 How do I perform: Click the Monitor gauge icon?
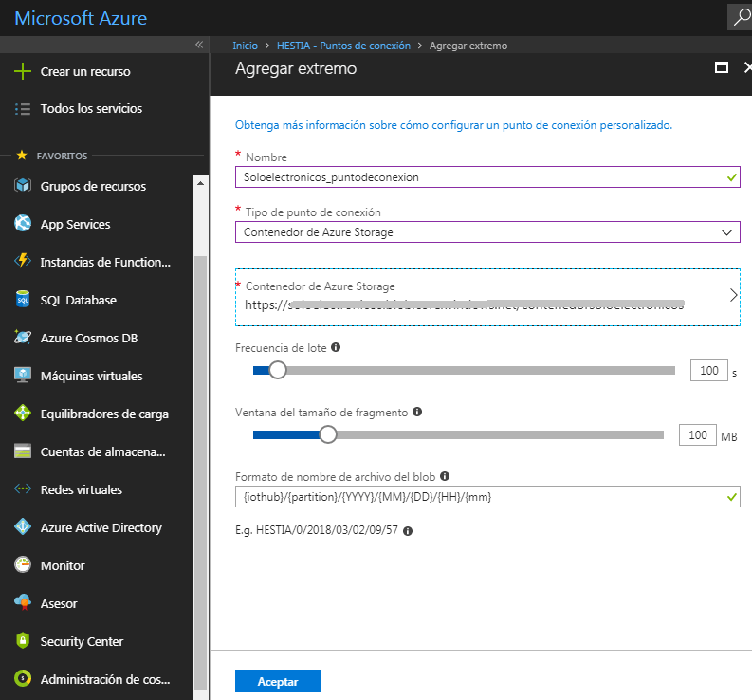click(x=24, y=565)
